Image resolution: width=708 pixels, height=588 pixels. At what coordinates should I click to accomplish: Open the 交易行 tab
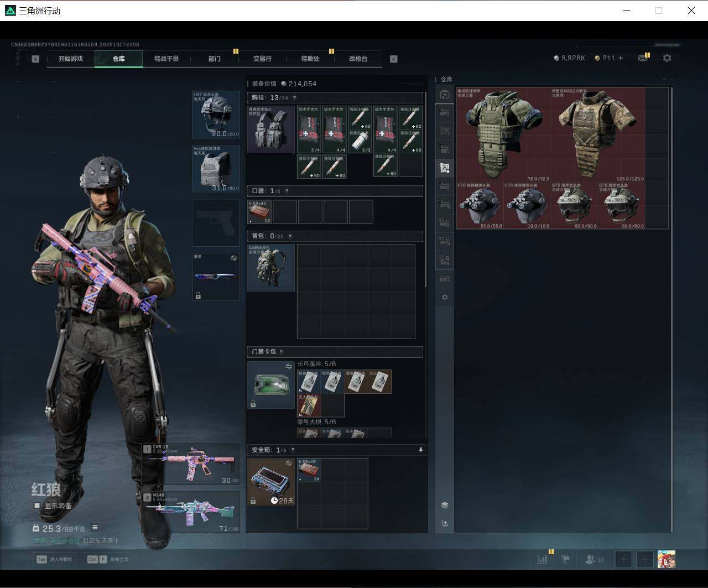pyautogui.click(x=262, y=59)
